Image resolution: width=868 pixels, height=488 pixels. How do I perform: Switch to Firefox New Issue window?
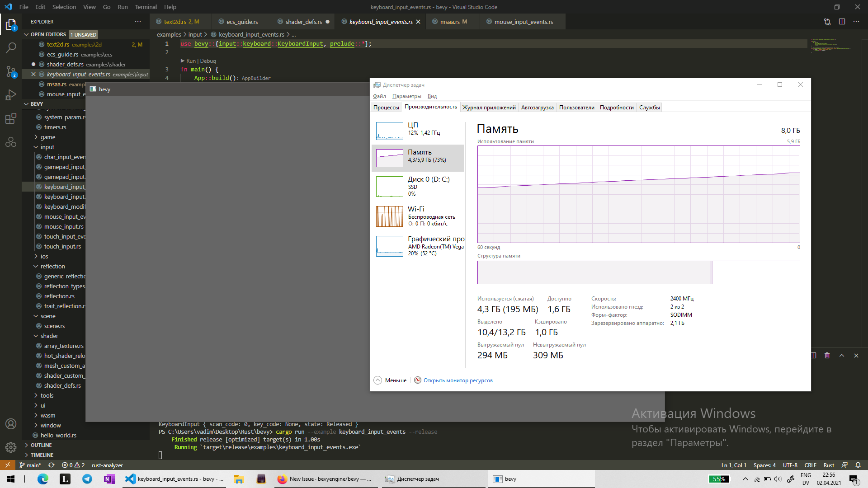tap(325, 479)
